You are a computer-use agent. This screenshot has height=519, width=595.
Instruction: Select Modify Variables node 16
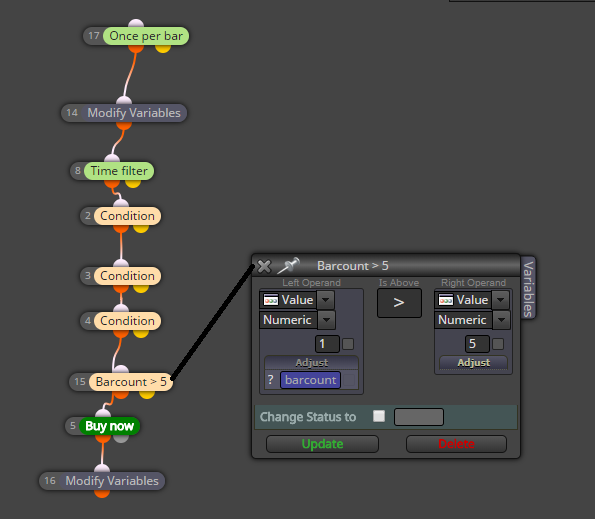[x=112, y=481]
